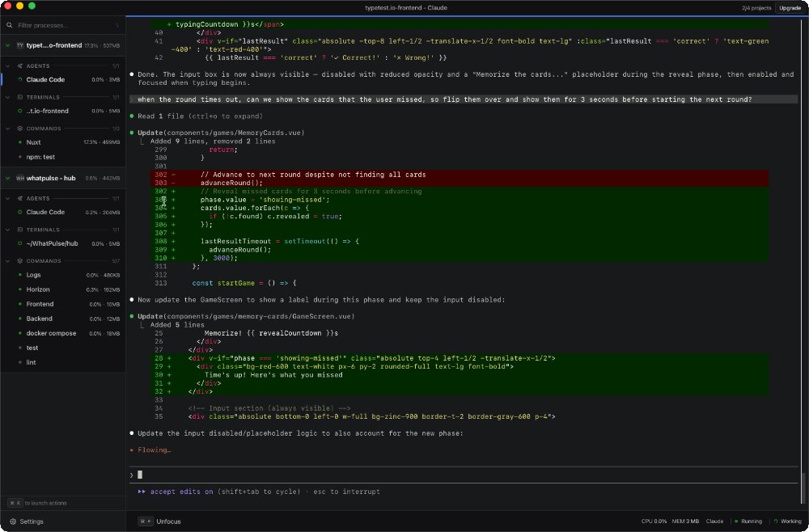Select the Nuxt command process
The width and height of the screenshot is (809, 532).
click(63, 142)
